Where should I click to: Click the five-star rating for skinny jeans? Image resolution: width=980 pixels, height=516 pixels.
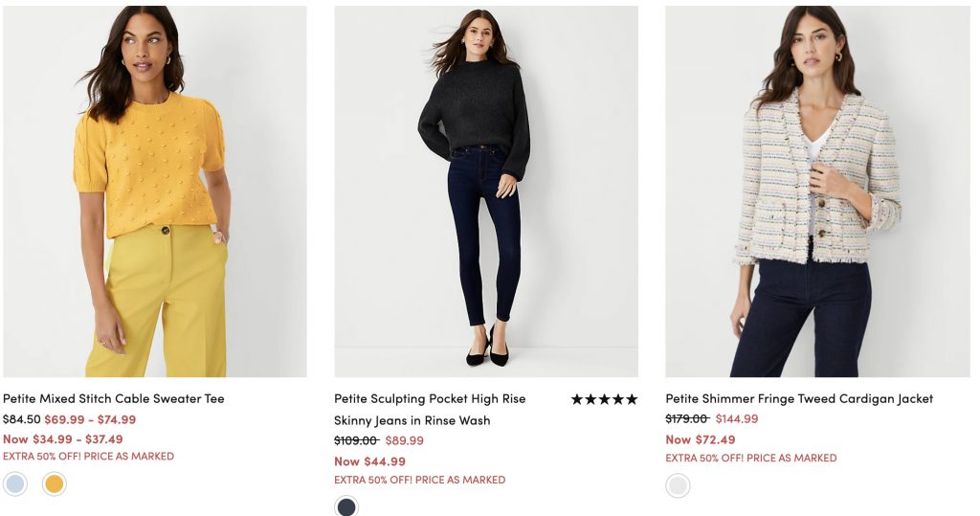pyautogui.click(x=604, y=399)
